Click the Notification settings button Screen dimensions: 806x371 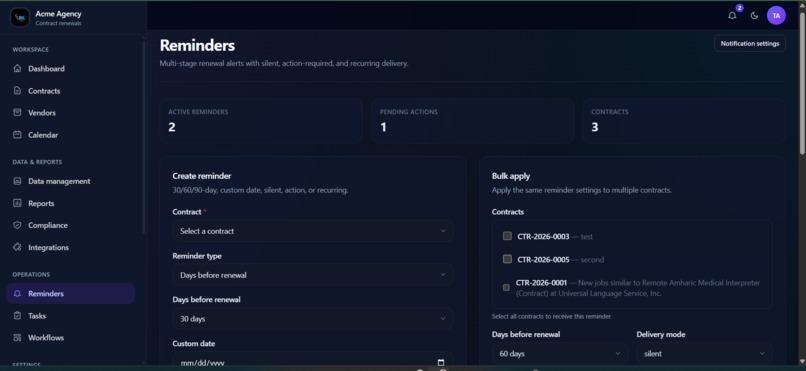749,44
